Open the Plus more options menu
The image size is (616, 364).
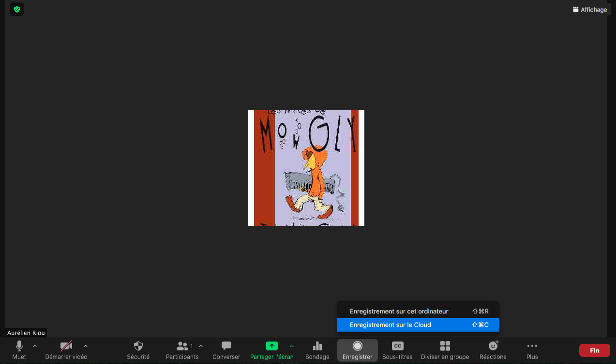click(532, 350)
